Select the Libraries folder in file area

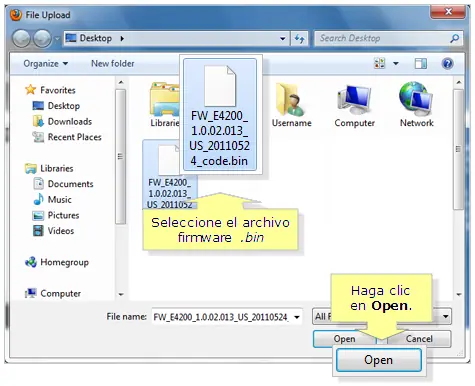click(164, 105)
